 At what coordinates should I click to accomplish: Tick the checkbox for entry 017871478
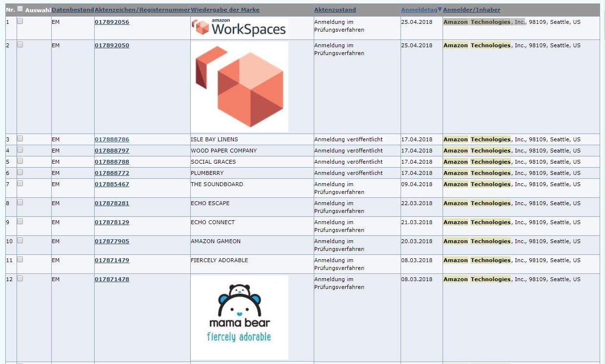(20, 278)
